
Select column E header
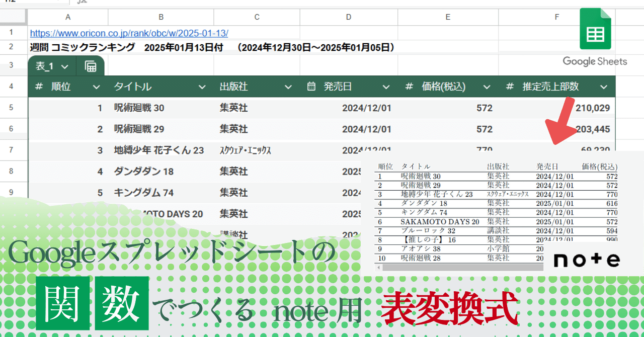[448, 17]
